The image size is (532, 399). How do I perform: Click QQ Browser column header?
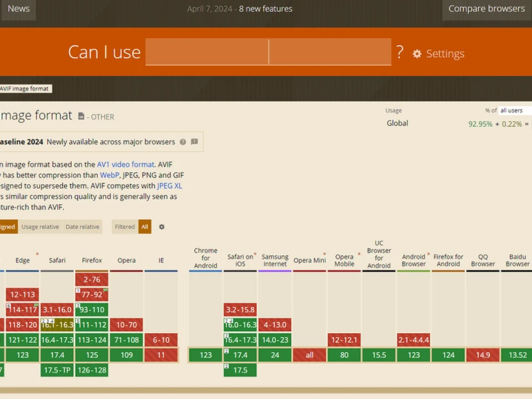pos(483,260)
